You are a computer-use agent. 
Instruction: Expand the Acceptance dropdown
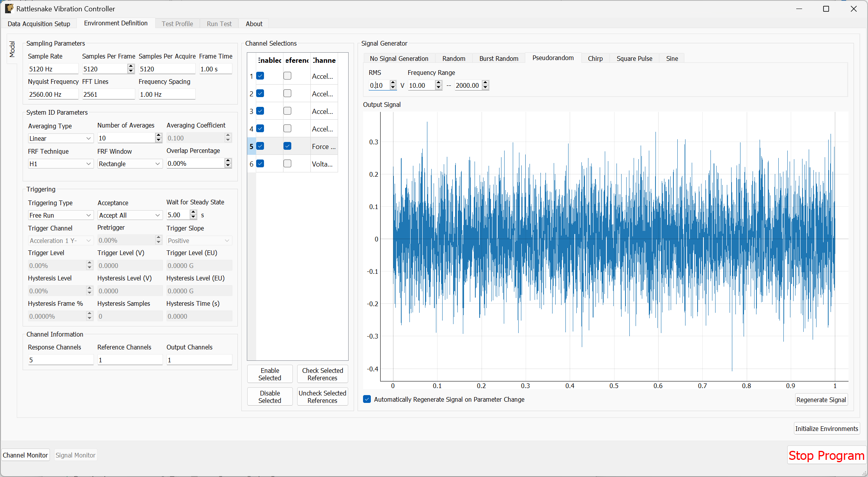click(x=130, y=215)
